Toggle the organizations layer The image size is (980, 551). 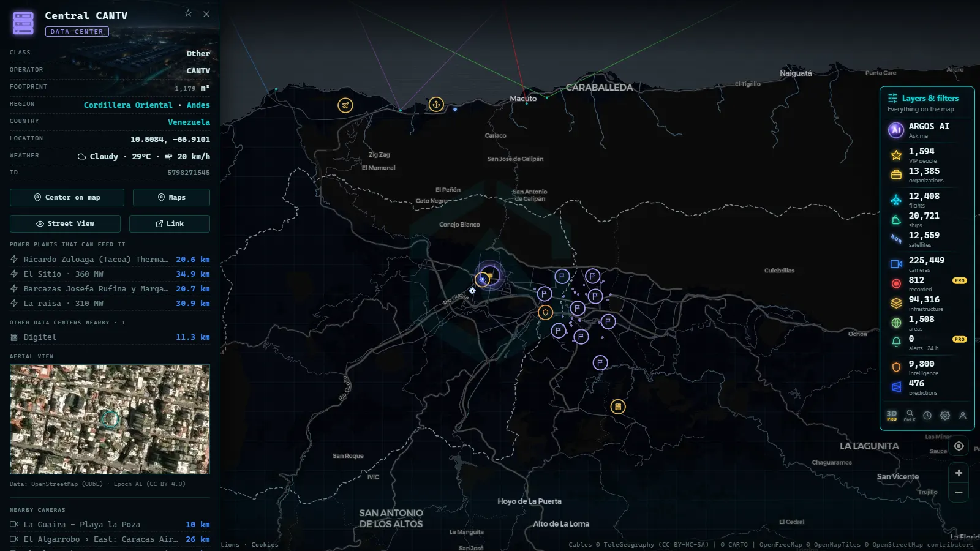[927, 174]
